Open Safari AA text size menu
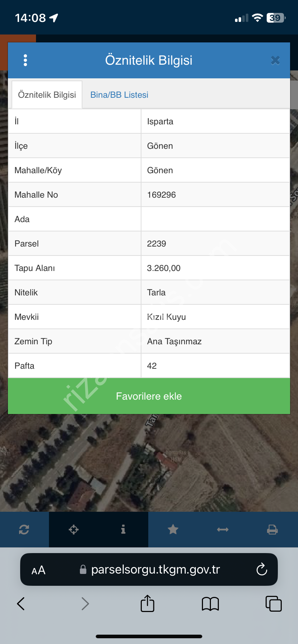This screenshot has height=644, width=298. coord(39,570)
